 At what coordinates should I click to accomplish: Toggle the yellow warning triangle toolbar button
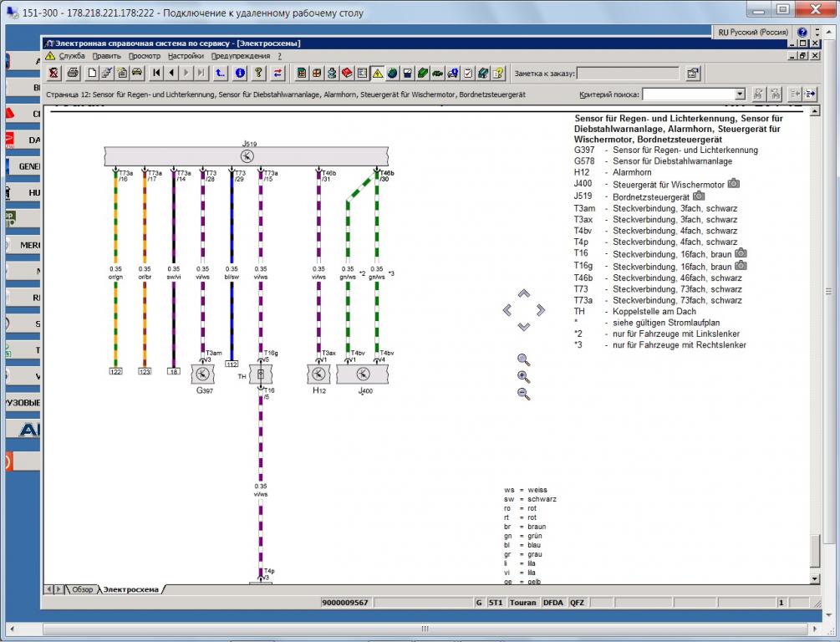pyautogui.click(x=377, y=73)
